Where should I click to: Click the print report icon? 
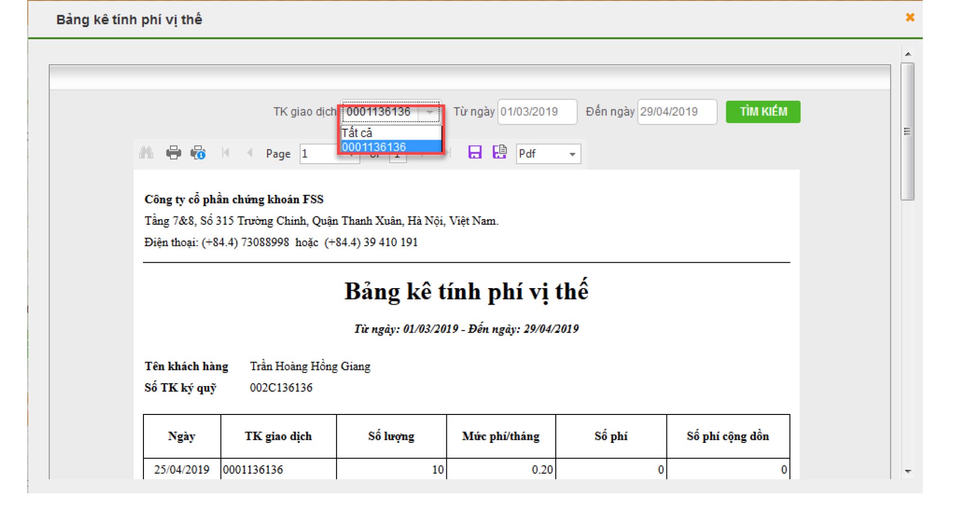click(173, 153)
